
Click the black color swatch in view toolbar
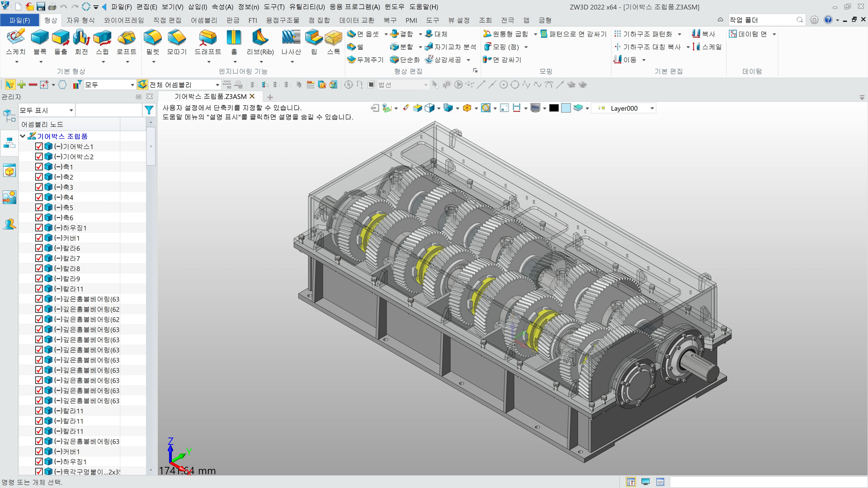coord(554,108)
